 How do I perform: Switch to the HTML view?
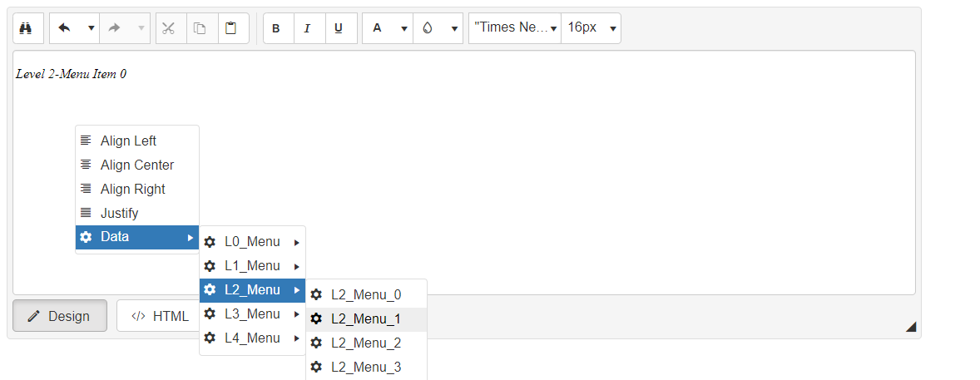(x=161, y=316)
